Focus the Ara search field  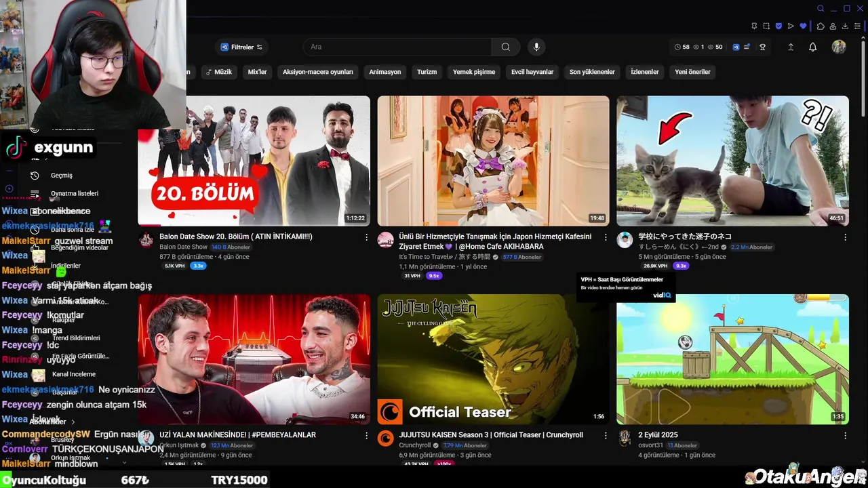click(x=397, y=47)
